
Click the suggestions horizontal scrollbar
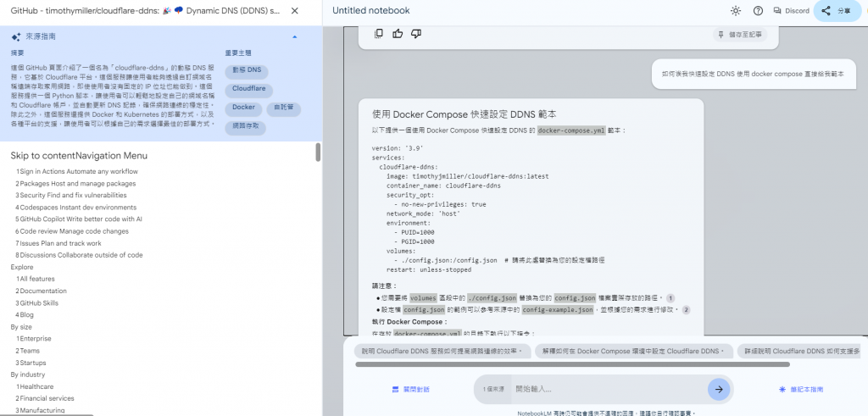point(572,364)
